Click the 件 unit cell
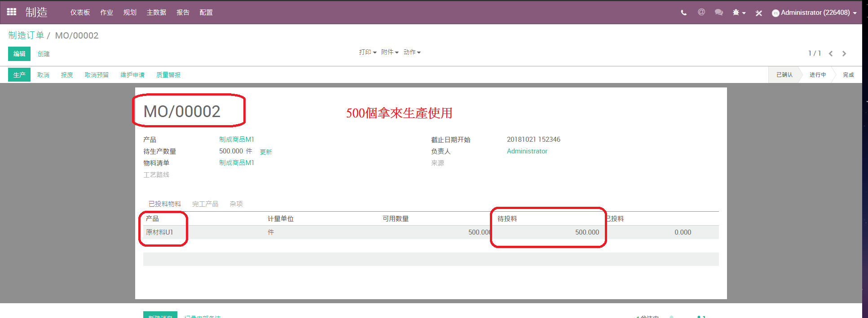 tap(271, 232)
